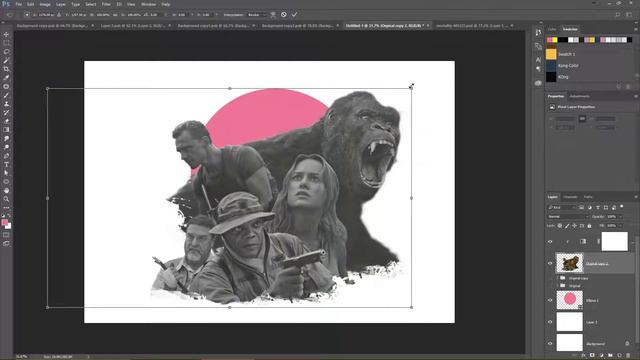This screenshot has width=640, height=360.
Task: Select the Dodge tool
Action: tap(6, 147)
